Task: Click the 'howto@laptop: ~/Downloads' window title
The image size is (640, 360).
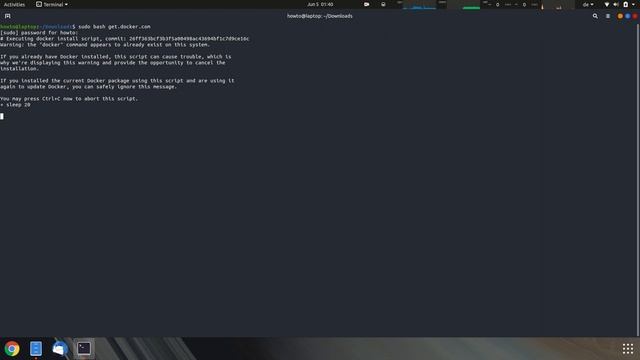Action: click(x=320, y=16)
